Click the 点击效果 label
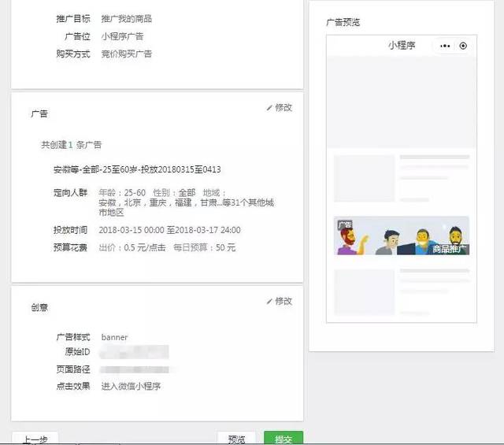Screen dimensions: 504x445 73,386
